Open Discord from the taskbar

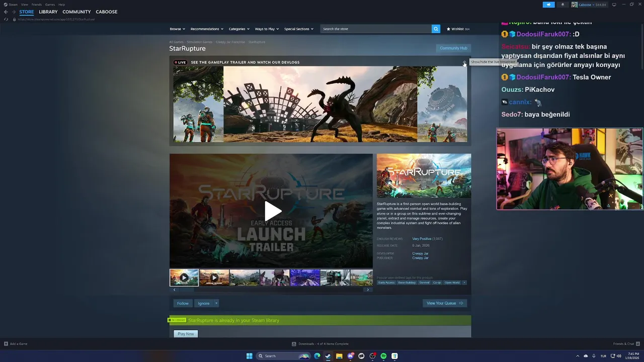click(350, 356)
